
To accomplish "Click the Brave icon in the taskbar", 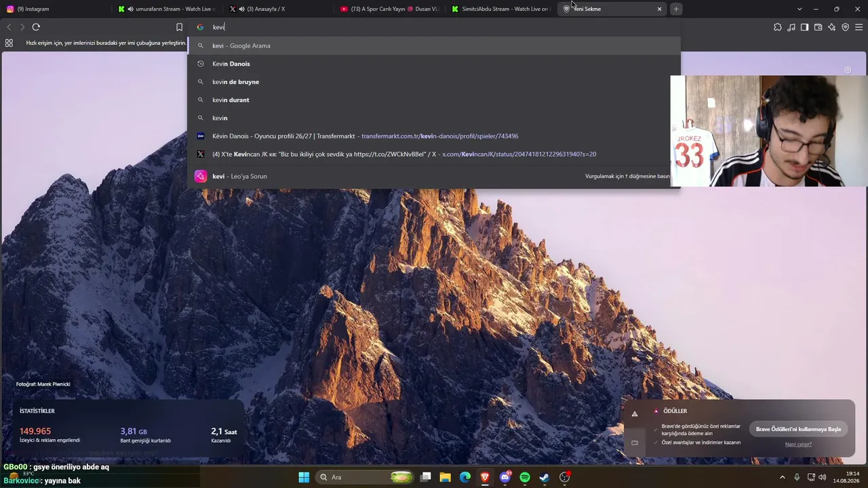I will click(x=485, y=477).
